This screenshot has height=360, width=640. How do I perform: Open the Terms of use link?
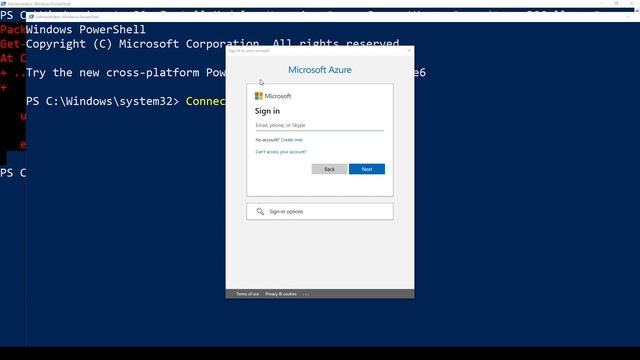(x=247, y=294)
